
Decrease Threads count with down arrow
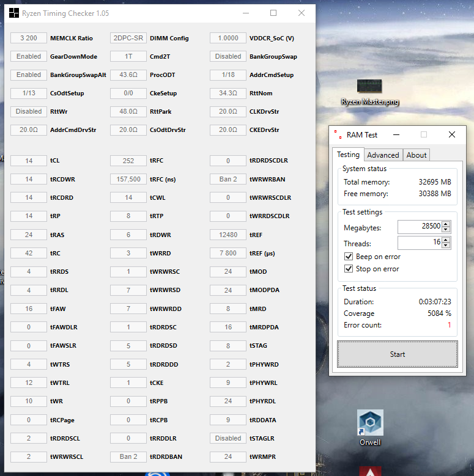click(x=446, y=245)
